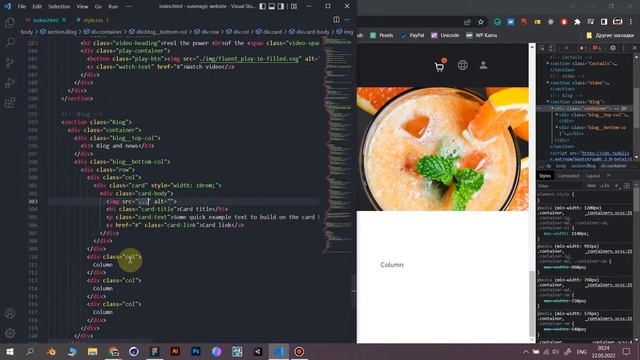Open the PayPal bookmark
Screen dimensions: 640x360
[412, 36]
